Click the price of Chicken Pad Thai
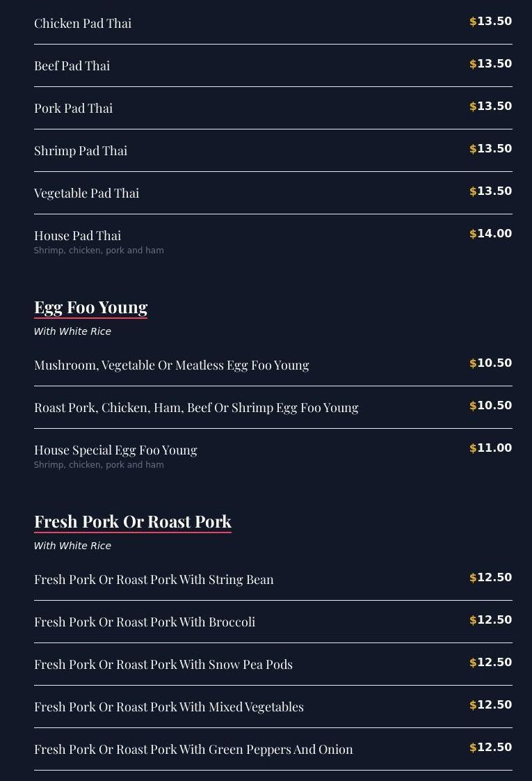Screen dimensions: 532x781 [x=491, y=22]
